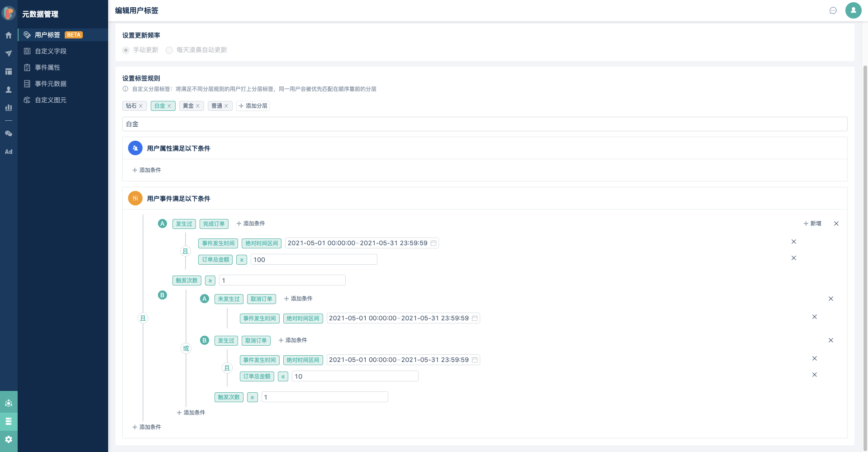This screenshot has width=868, height=452.
Task: Click 添加条件 under user attribute section
Action: coord(147,170)
